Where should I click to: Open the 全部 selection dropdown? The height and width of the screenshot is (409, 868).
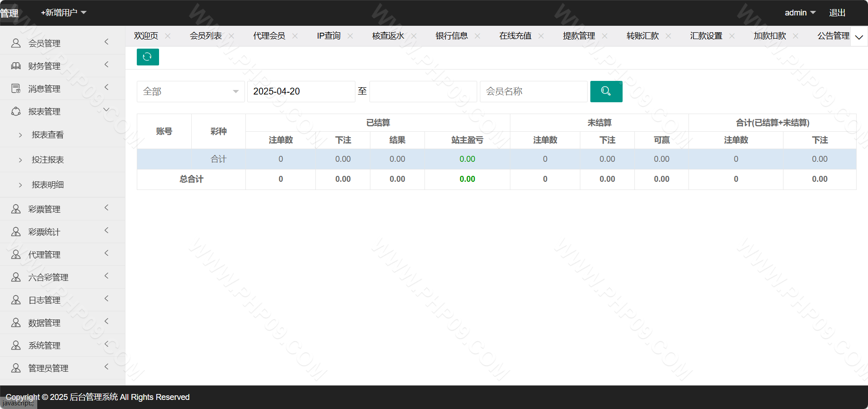click(x=190, y=91)
